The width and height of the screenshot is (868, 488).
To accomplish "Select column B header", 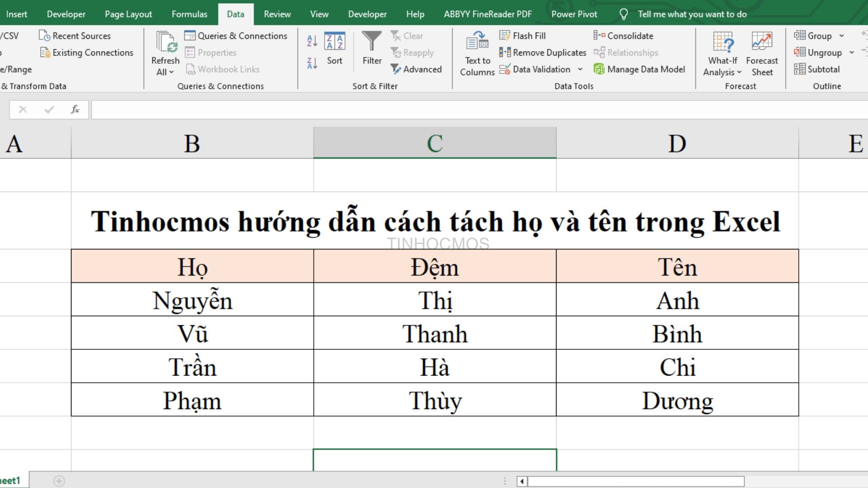I will coord(192,143).
